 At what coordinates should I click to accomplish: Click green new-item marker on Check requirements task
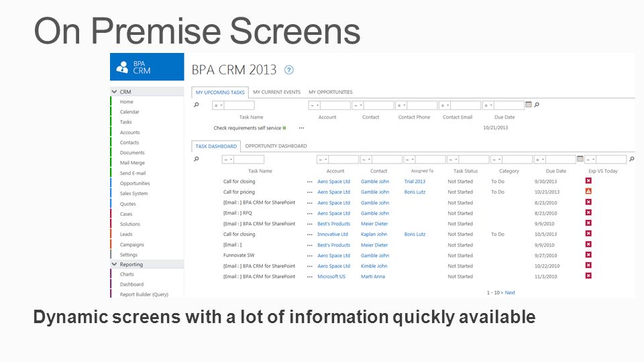click(x=284, y=128)
